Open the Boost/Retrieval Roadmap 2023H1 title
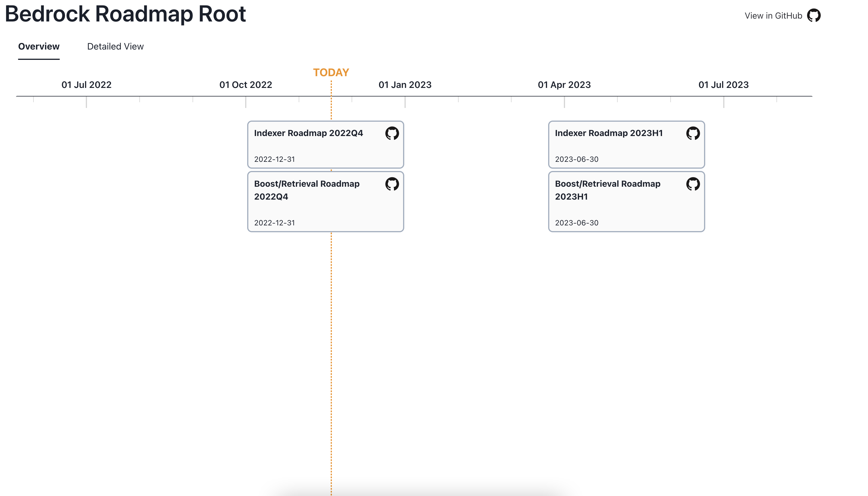Image resolution: width=868 pixels, height=496 pixels. tap(607, 190)
